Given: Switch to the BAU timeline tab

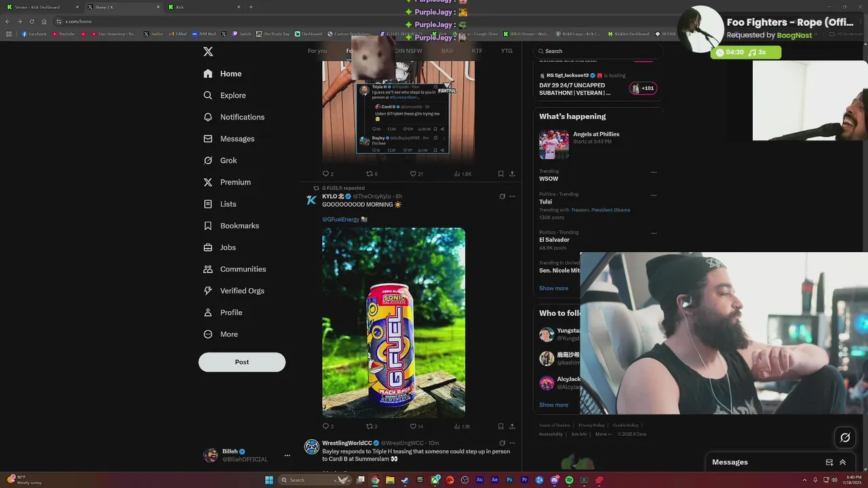Looking at the screenshot, I should 447,51.
